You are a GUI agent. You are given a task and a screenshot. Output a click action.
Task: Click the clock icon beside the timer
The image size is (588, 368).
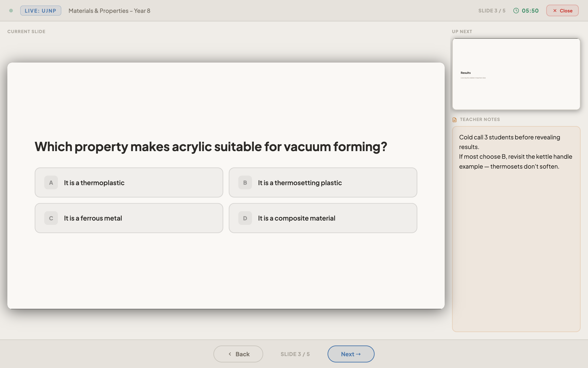(516, 11)
